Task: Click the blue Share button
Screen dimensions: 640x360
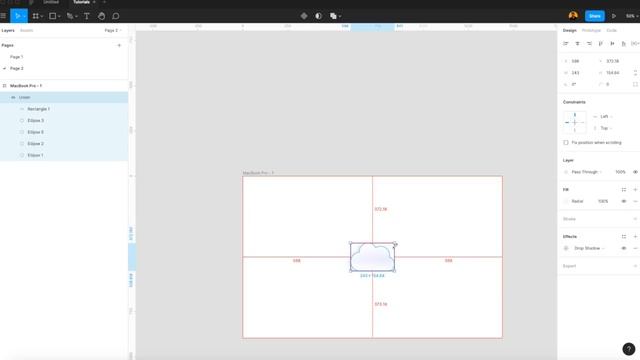Action: pos(595,16)
